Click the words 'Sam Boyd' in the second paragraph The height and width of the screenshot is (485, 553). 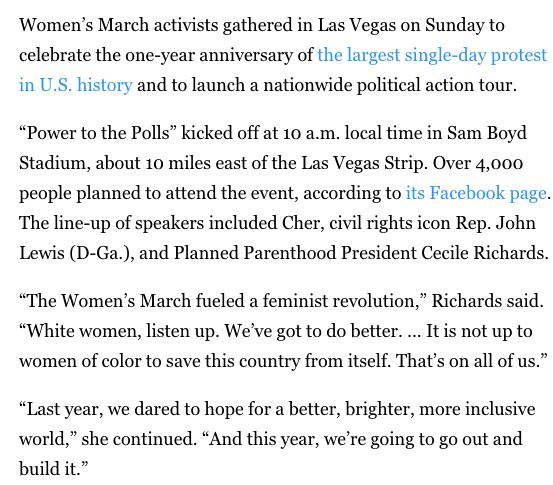coord(487,133)
